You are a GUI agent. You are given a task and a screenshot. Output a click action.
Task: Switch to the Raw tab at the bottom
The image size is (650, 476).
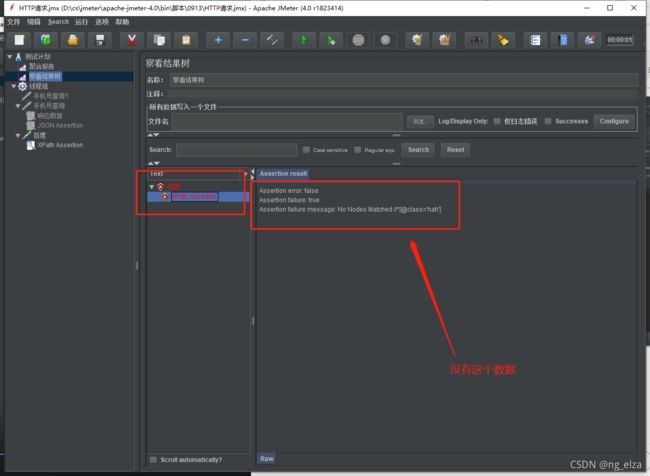click(x=267, y=459)
